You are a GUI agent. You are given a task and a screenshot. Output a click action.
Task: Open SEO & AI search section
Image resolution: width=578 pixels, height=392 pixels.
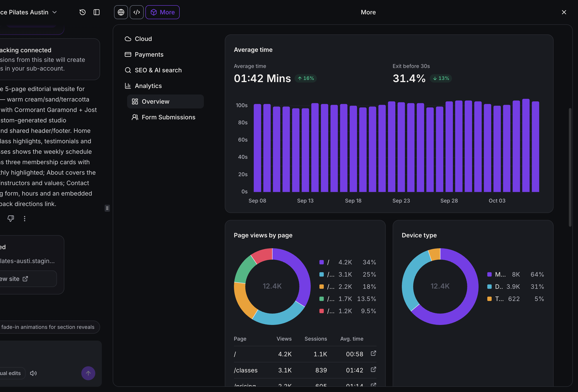coord(153,70)
